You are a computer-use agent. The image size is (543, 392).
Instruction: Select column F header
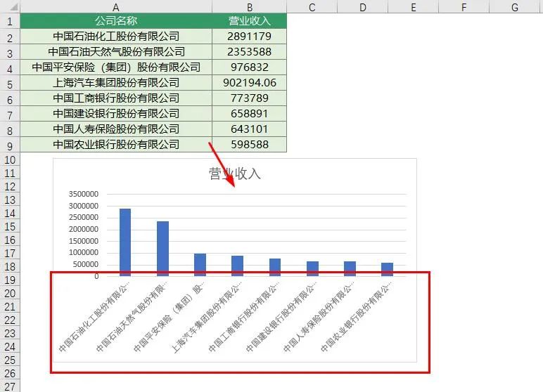(464, 7)
